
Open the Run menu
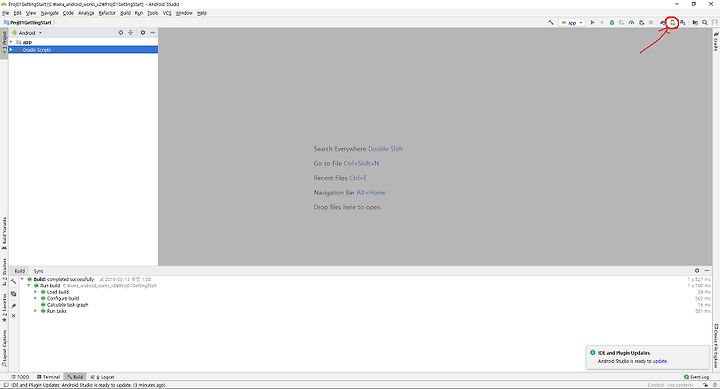click(x=139, y=13)
